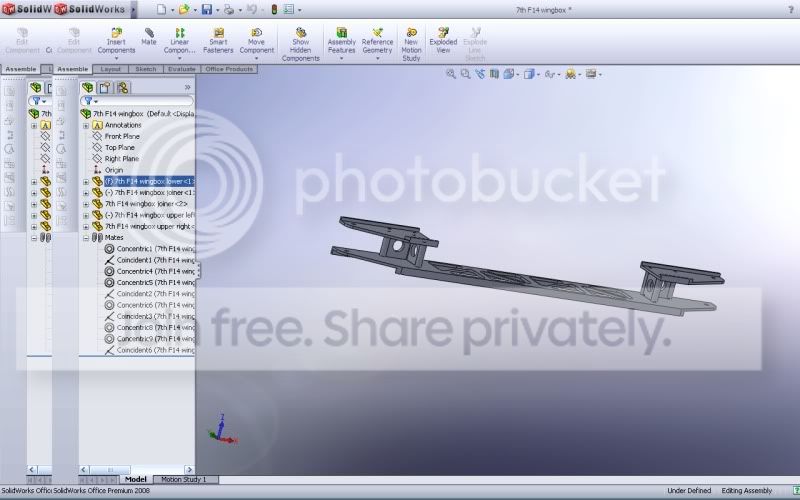Switch to the Evaluate tab
Viewport: 800px width, 500px height.
[x=182, y=69]
